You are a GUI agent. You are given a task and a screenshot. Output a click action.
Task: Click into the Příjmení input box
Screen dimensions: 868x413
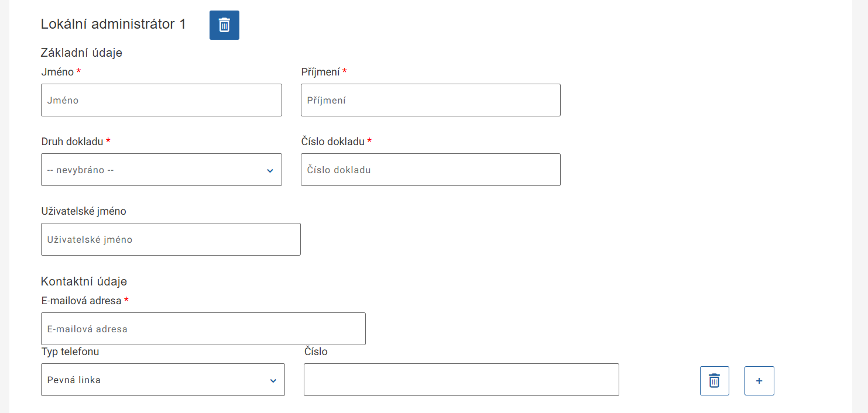click(431, 100)
